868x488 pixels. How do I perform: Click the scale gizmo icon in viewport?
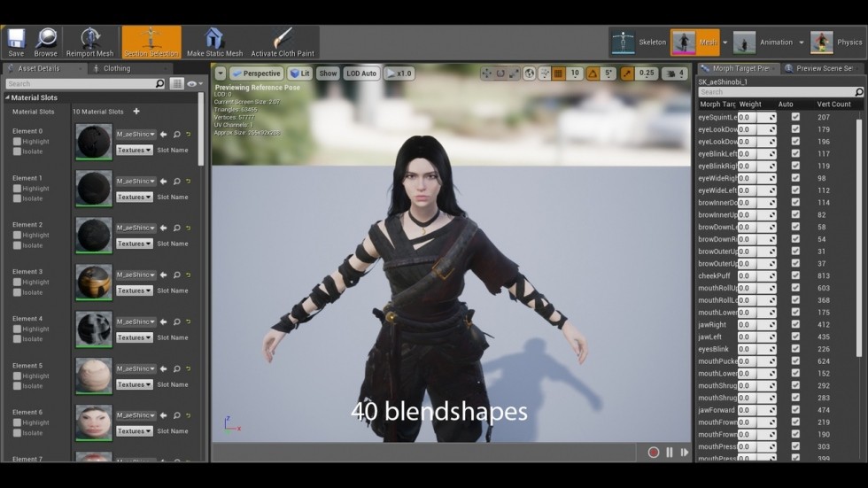515,73
